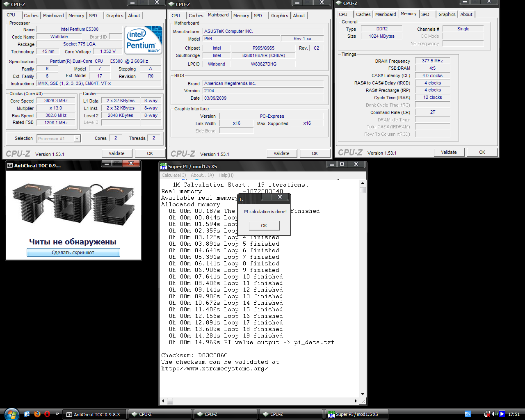Select CPU tab in right CPU-Z window
525x420 pixels.
(x=343, y=14)
